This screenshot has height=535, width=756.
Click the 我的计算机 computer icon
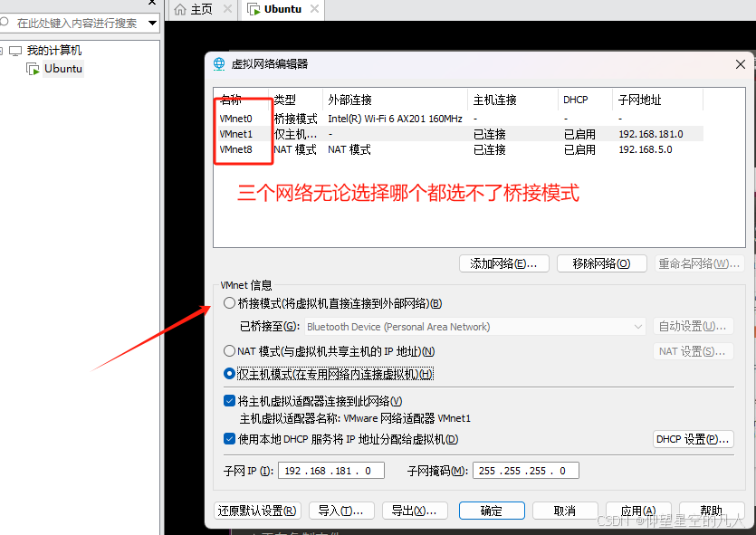(x=16, y=51)
